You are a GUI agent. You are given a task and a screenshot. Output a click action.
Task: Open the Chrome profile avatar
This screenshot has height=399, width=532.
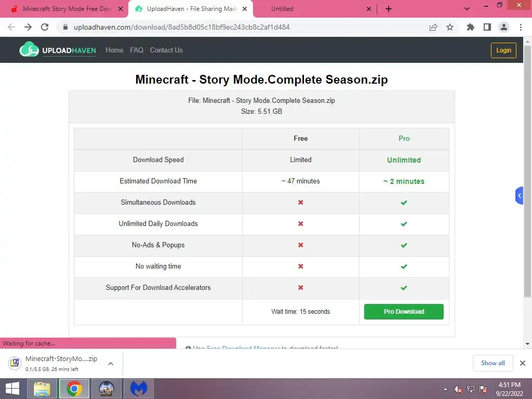[x=504, y=27]
